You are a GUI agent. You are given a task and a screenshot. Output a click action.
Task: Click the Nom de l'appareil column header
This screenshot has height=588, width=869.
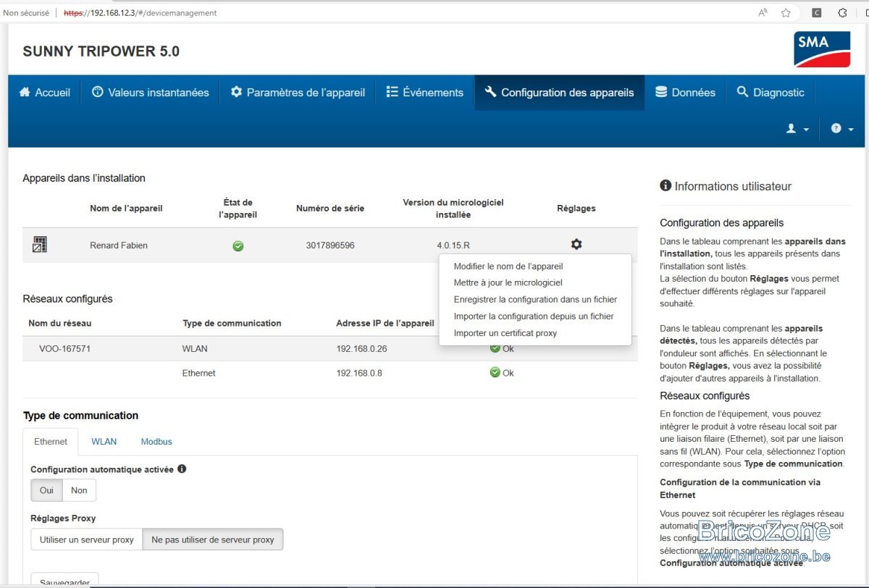tap(126, 209)
